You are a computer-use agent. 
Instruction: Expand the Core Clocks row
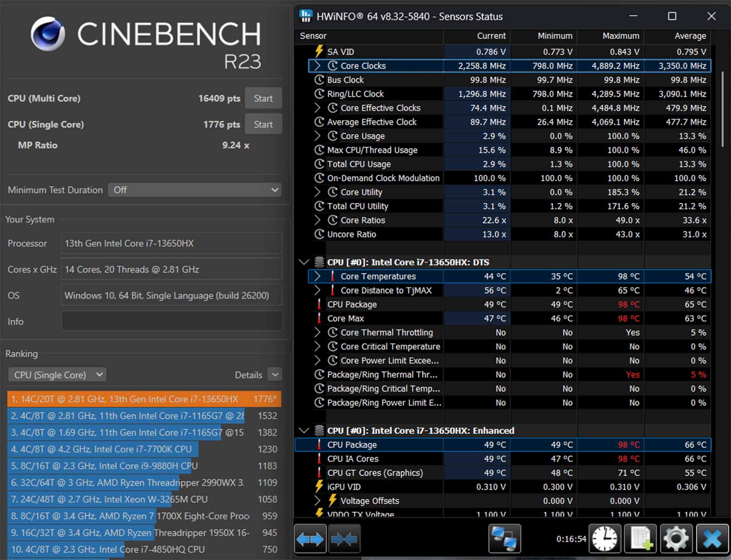pos(317,66)
